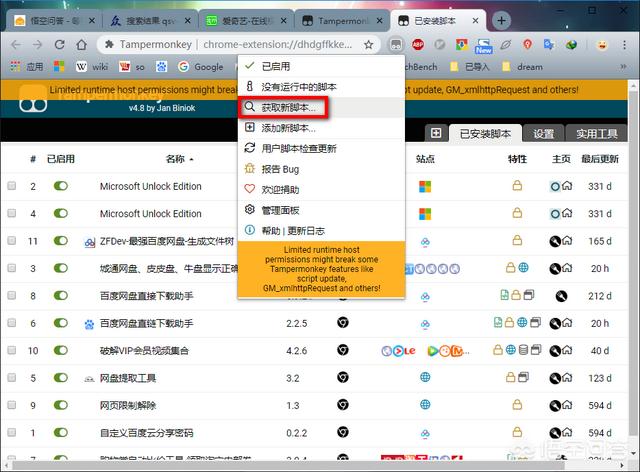Screen dimensions: 640x472
Task: Click the browser address bar
Action: pos(239,45)
